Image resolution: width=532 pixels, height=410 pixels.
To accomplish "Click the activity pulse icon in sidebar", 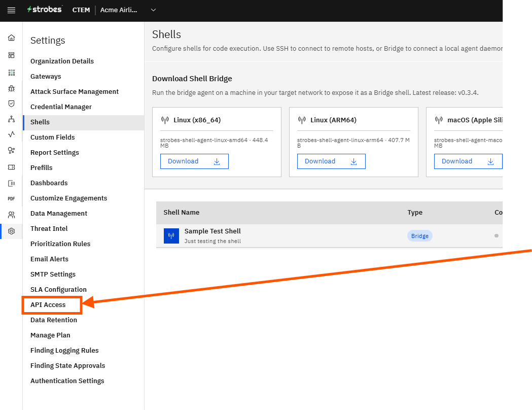I will [x=11, y=134].
